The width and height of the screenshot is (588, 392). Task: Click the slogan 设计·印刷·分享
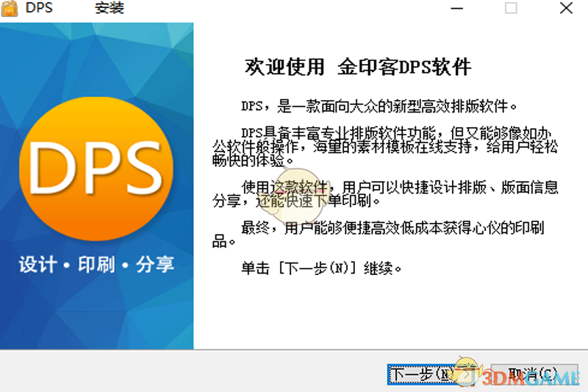pos(97,265)
